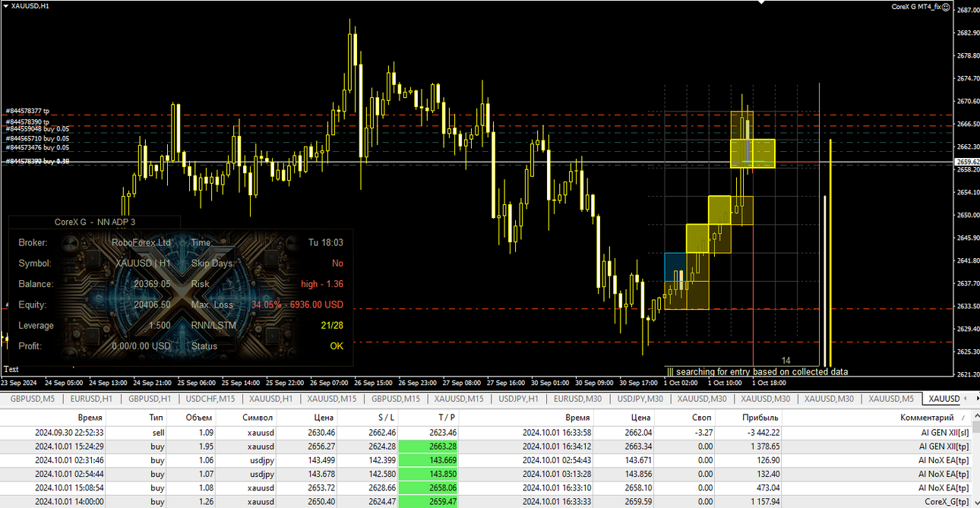This screenshot has width=980, height=508.
Task: Click the Max. Loss value 34.05% - 6936.00 USD
Action: (298, 304)
